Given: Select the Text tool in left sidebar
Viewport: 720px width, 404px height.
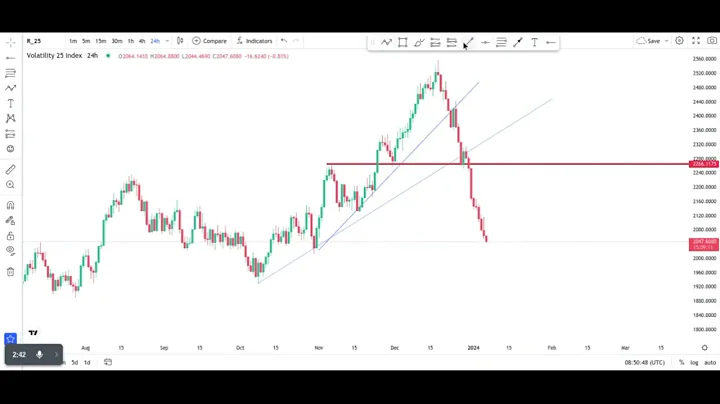Looking at the screenshot, I should 11,103.
